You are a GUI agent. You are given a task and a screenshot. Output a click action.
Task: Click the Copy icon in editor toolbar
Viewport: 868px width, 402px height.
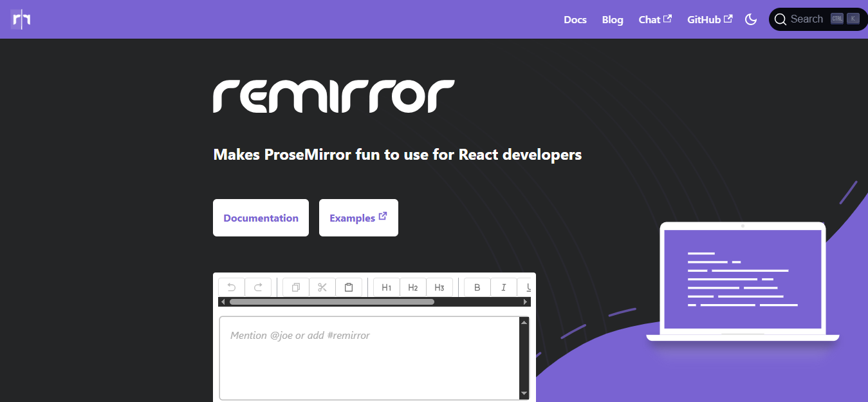(296, 287)
